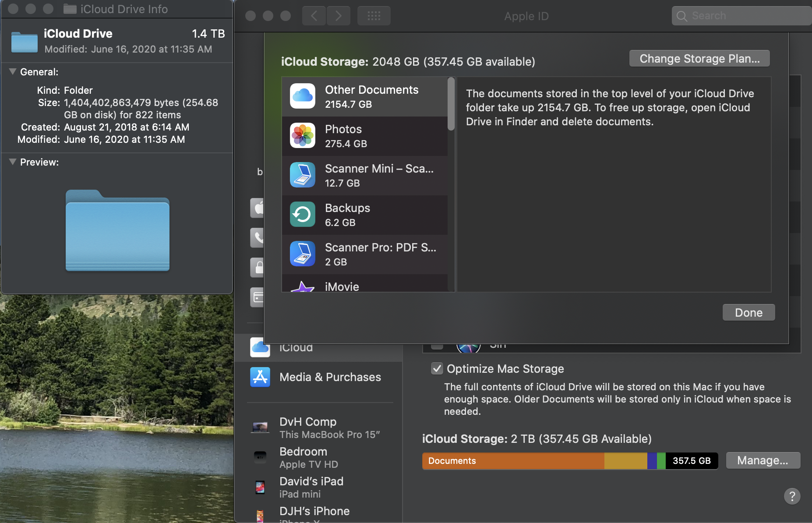
Task: Open the help question mark button
Action: [792, 496]
